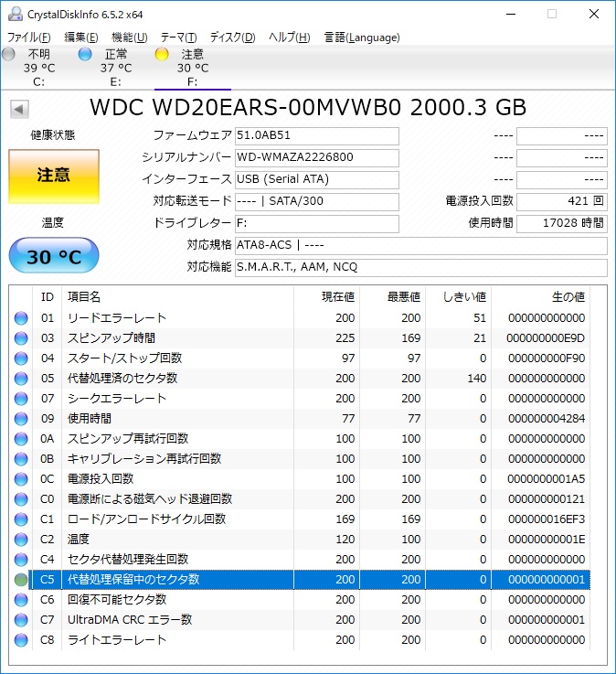
Task: Click status orb of row C4 セクタ代替処理発生回数
Action: [x=21, y=560]
